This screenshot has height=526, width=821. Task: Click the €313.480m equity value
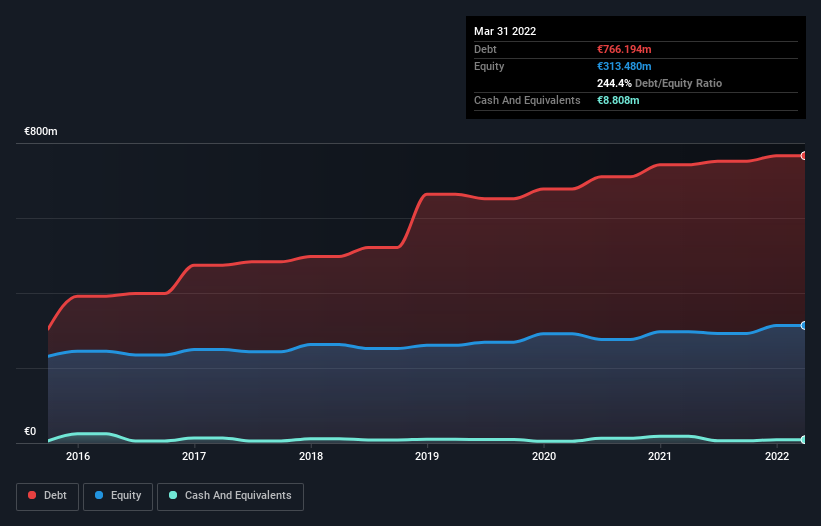pos(624,66)
